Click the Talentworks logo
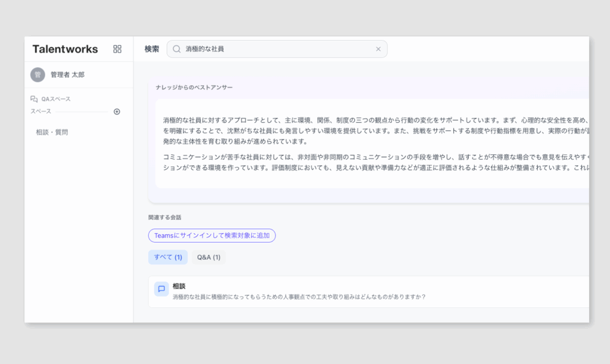The height and width of the screenshot is (364, 610). click(x=64, y=49)
